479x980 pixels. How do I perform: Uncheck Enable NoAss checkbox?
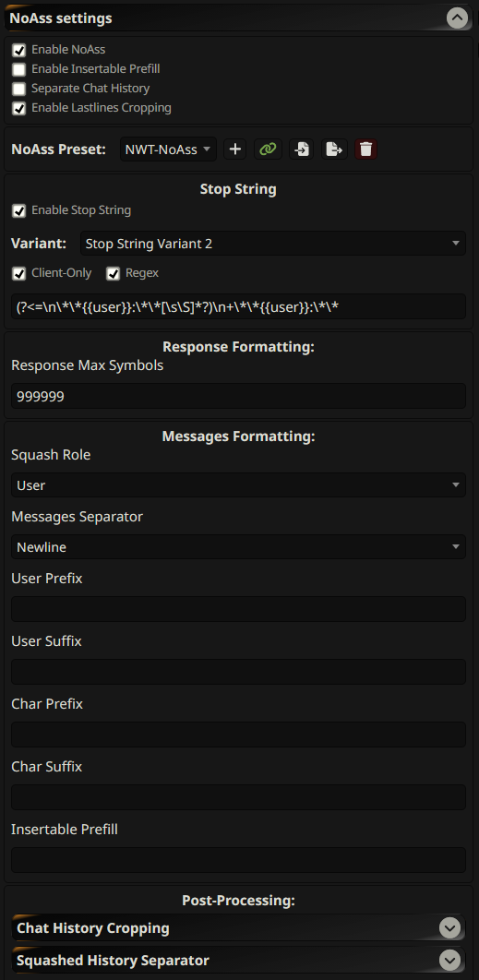tap(19, 50)
